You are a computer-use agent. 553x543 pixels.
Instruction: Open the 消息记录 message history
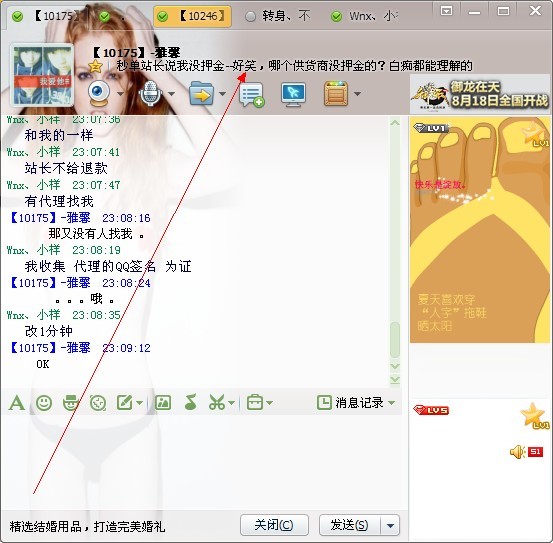(351, 403)
